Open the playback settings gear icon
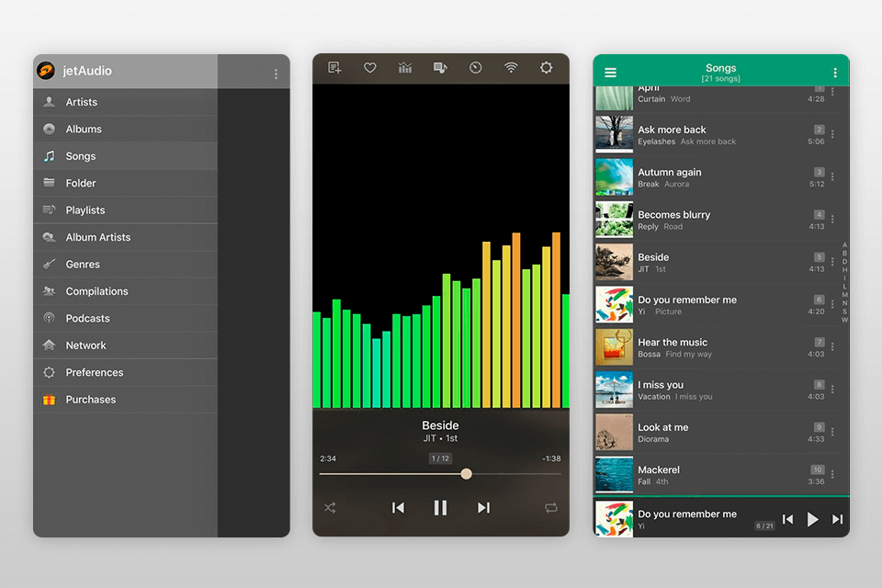This screenshot has height=588, width=882. coord(546,67)
